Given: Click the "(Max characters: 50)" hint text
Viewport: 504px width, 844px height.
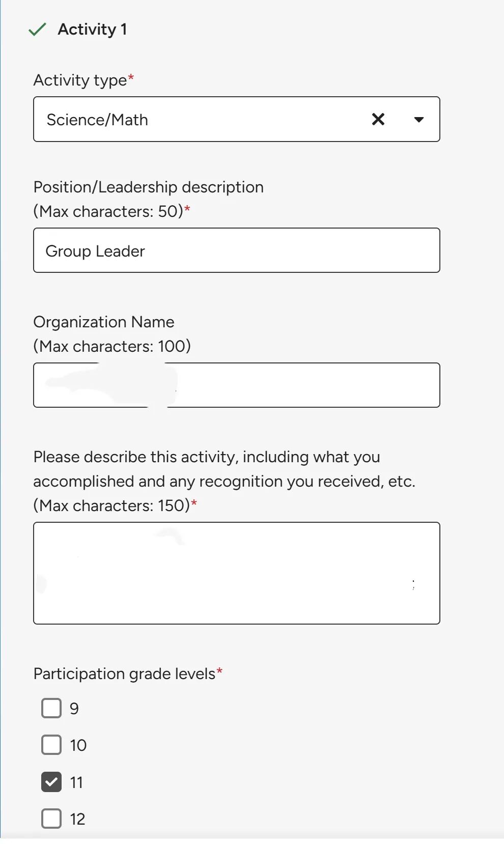Looking at the screenshot, I should pos(108,211).
